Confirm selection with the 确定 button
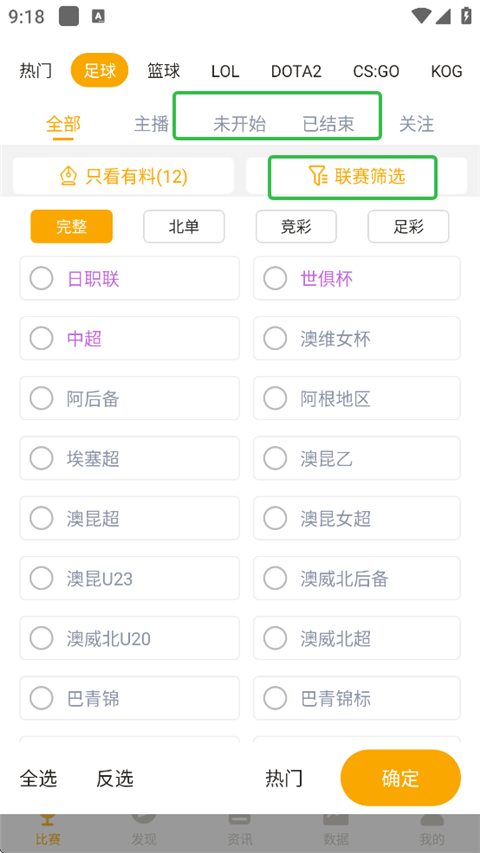 click(x=401, y=778)
